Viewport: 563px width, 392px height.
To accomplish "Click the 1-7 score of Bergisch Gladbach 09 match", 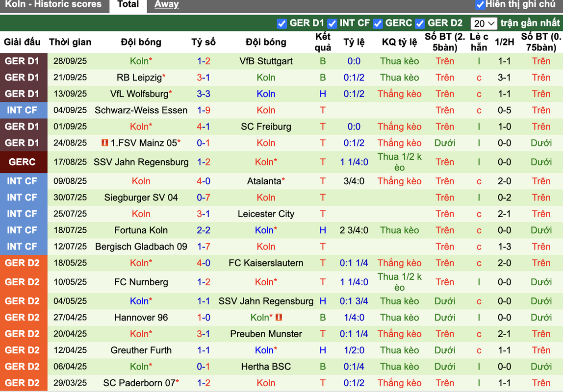I will [204, 247].
